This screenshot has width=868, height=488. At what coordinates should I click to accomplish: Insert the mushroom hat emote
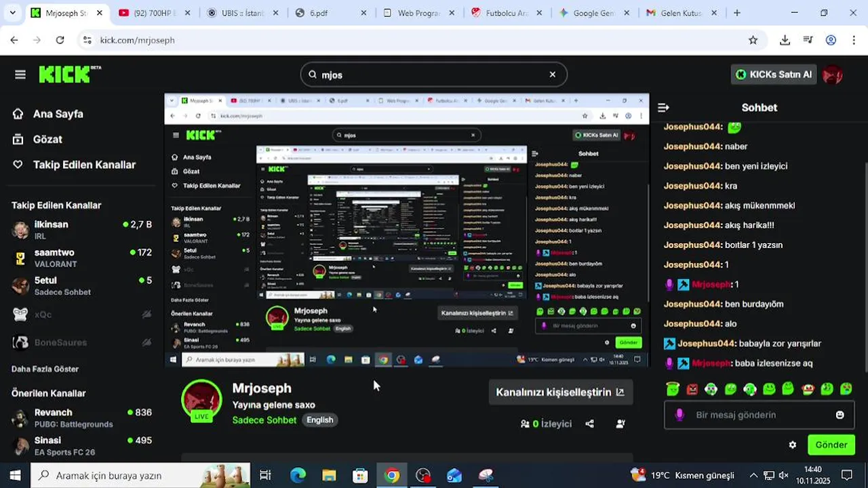(808, 389)
